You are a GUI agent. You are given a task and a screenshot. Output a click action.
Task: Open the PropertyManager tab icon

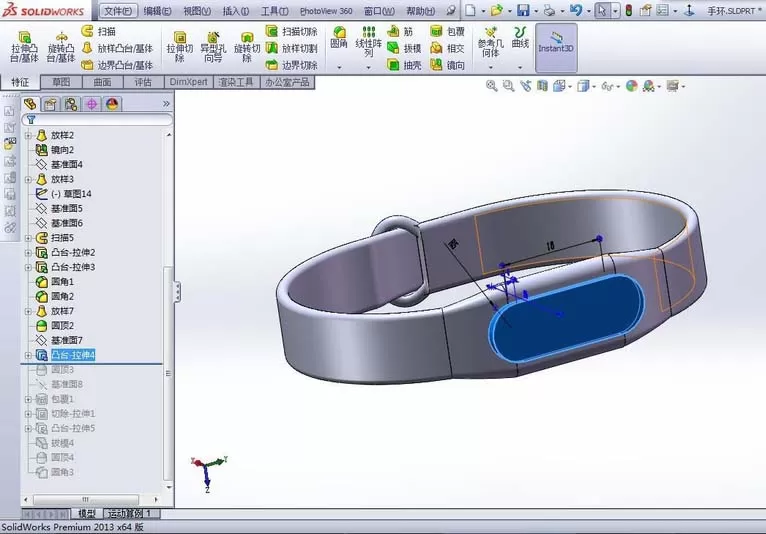[50, 104]
